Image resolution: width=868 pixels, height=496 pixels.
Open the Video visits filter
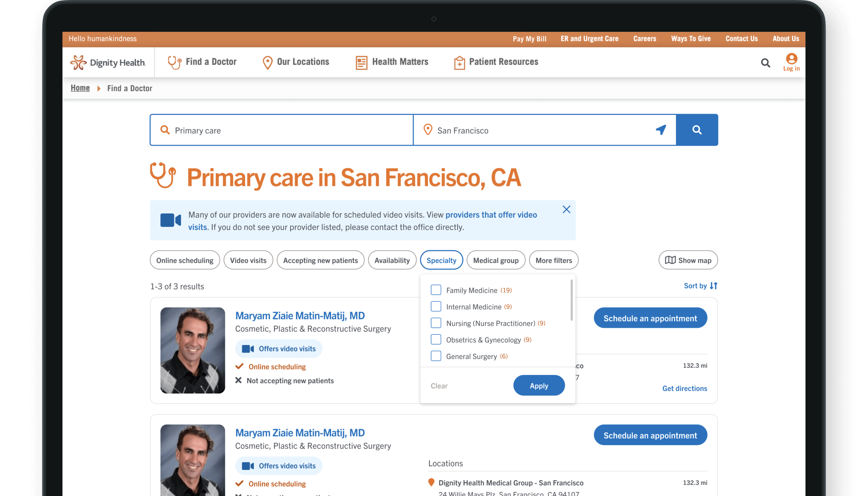[x=248, y=260]
